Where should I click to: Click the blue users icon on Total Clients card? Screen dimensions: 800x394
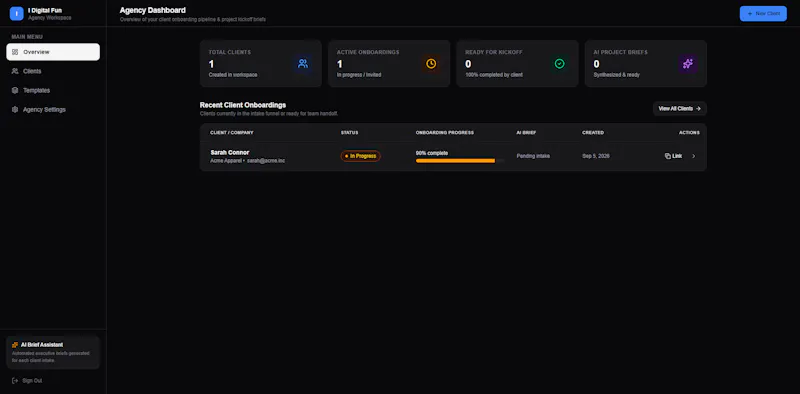pyautogui.click(x=303, y=64)
